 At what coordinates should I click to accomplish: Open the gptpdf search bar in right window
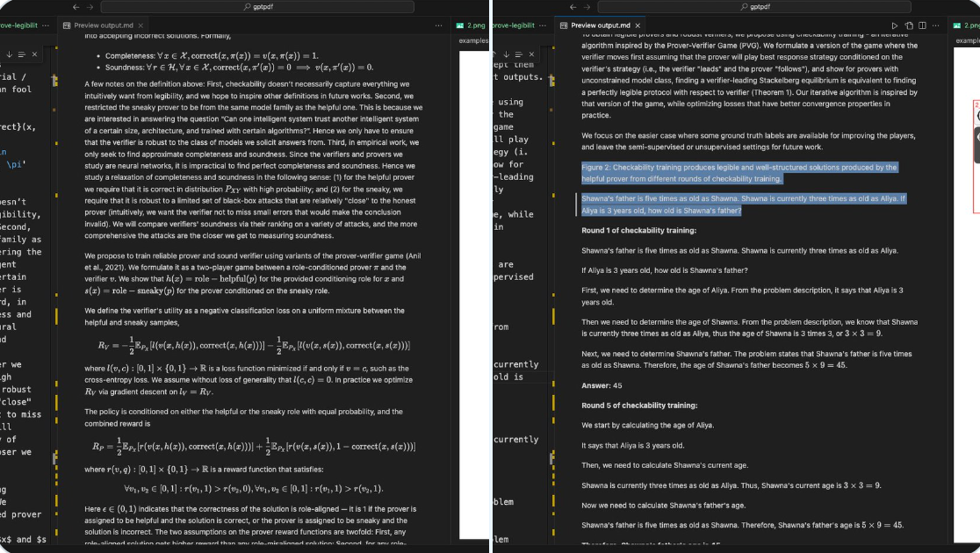pyautogui.click(x=754, y=7)
